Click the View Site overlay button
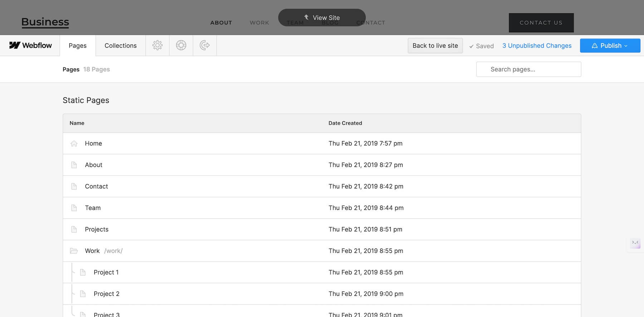644x317 pixels. tap(322, 18)
